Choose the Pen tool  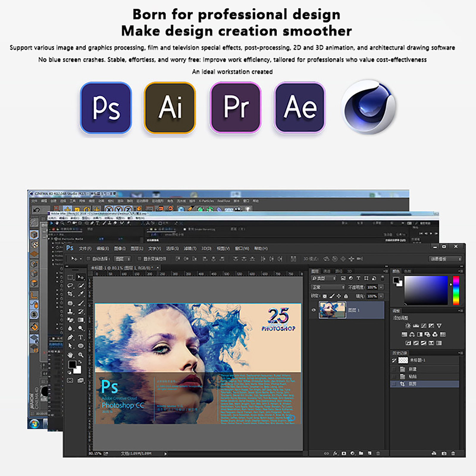(x=70, y=337)
